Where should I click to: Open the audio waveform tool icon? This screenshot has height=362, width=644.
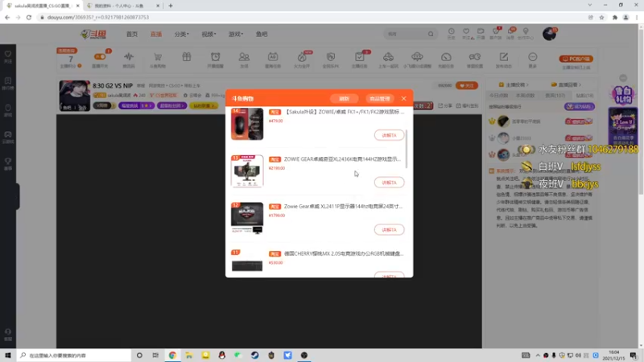click(x=129, y=56)
